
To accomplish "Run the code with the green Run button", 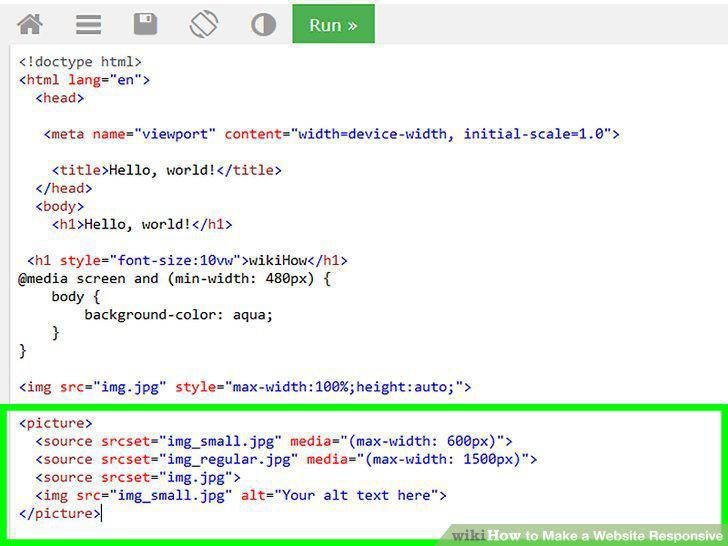I will pos(333,24).
